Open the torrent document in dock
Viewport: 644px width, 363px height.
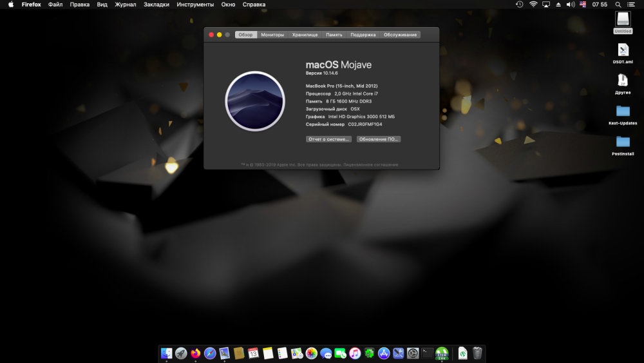[463, 353]
